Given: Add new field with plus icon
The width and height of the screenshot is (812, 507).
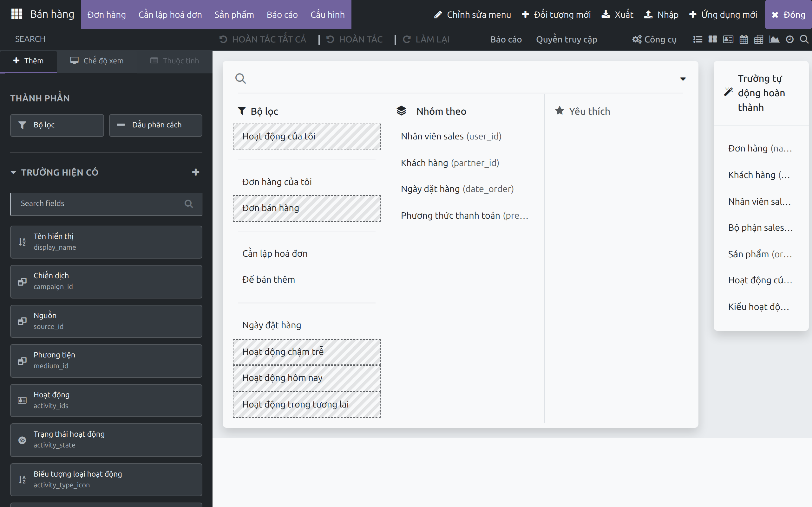Looking at the screenshot, I should [196, 172].
